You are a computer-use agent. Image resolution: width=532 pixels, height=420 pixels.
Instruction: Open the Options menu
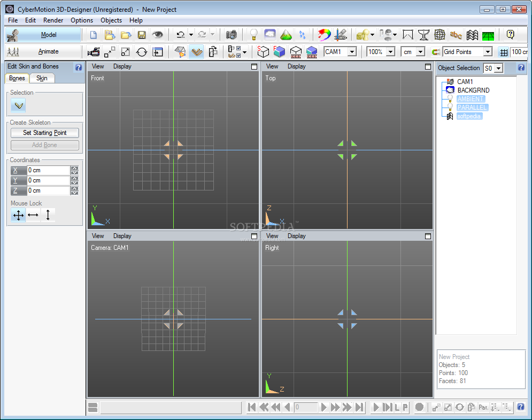82,20
